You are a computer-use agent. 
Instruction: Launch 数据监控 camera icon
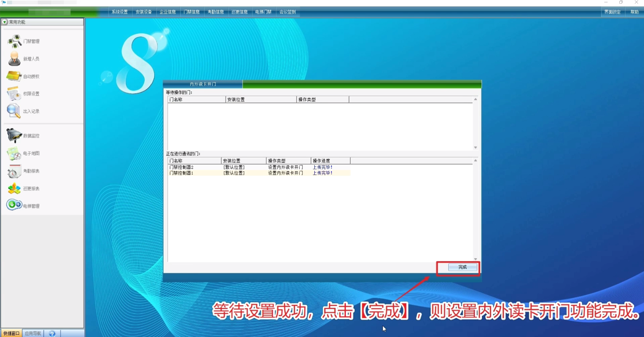14,136
